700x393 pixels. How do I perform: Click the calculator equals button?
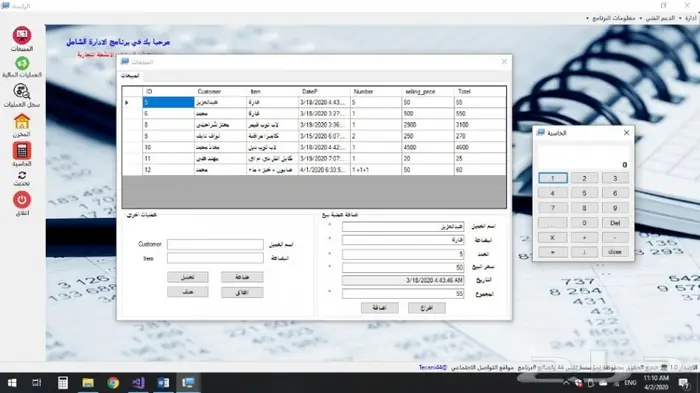point(552,252)
